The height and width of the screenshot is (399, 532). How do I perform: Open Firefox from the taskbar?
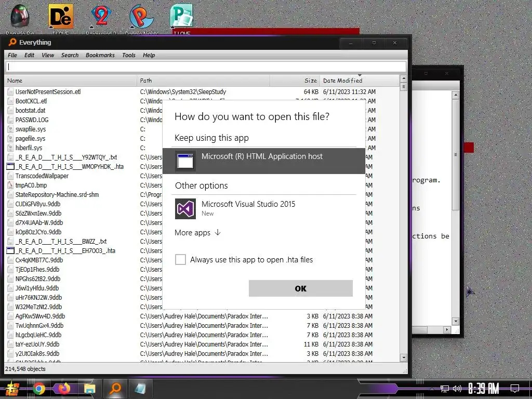[64, 389]
